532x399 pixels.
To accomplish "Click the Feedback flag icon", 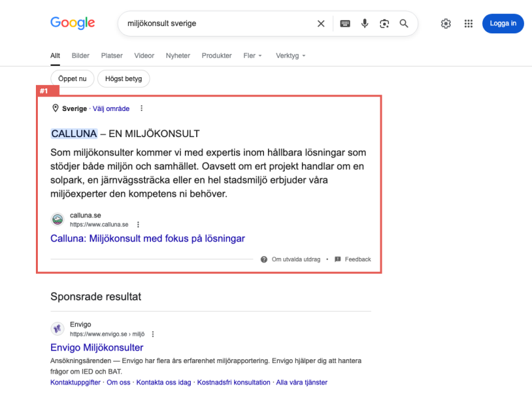I will click(338, 259).
